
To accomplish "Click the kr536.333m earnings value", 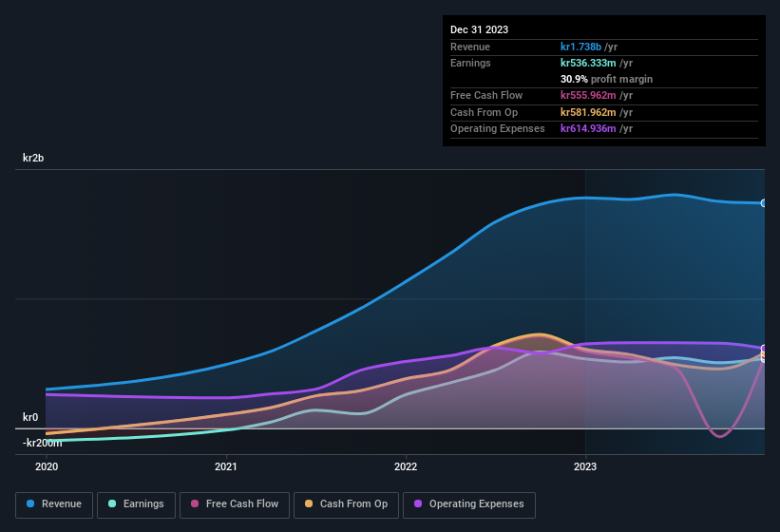I will pos(588,63).
